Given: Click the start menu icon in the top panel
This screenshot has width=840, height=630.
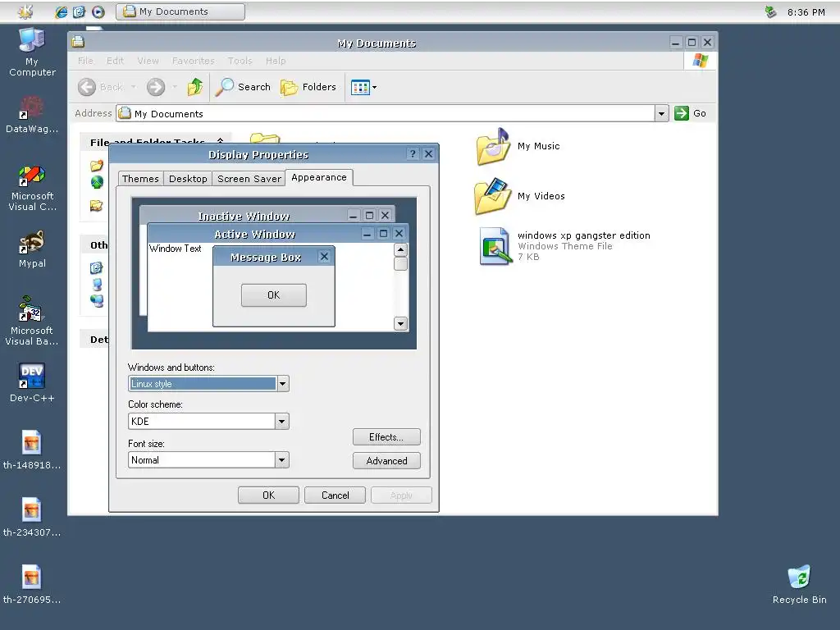Looking at the screenshot, I should [25, 11].
